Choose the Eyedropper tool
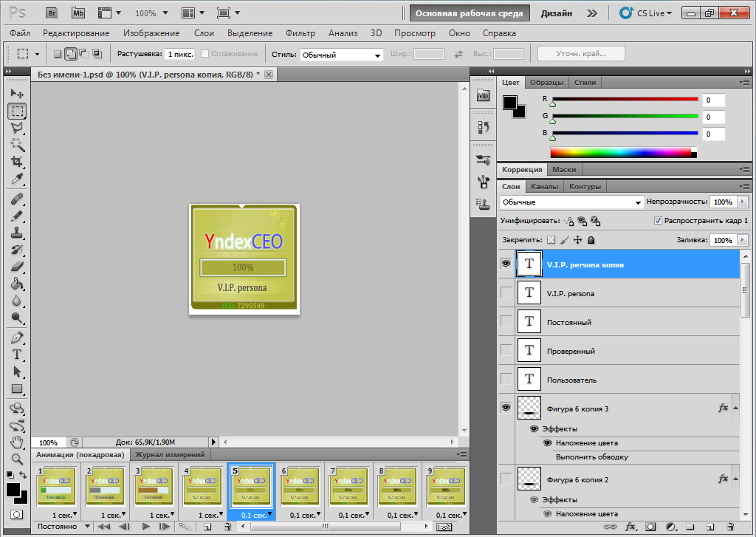 [x=16, y=179]
